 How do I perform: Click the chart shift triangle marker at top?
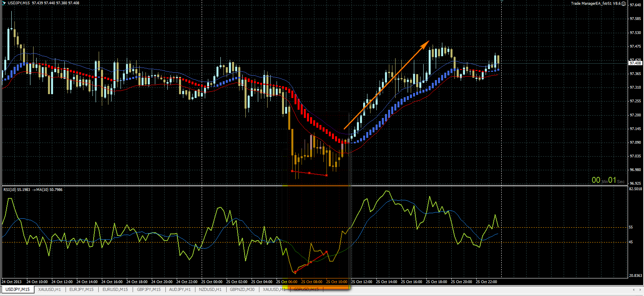click(502, 1)
